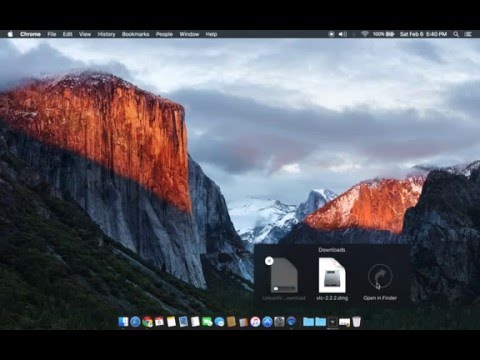Screen dimensions: 480x360
Task: Click the date and time clock
Action: coord(423,34)
